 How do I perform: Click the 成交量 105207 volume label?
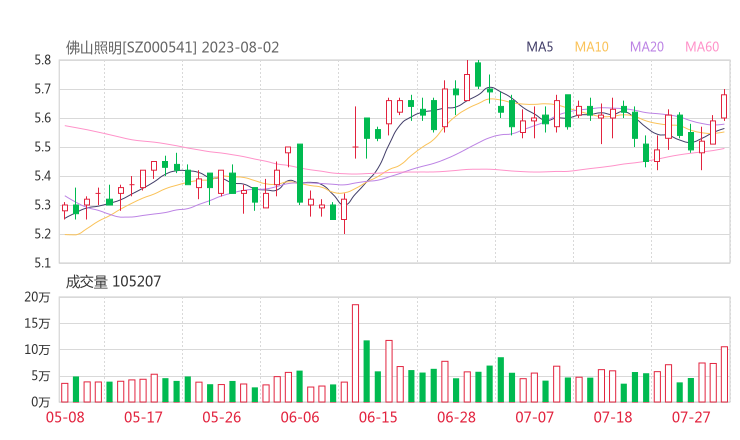[x=113, y=282]
